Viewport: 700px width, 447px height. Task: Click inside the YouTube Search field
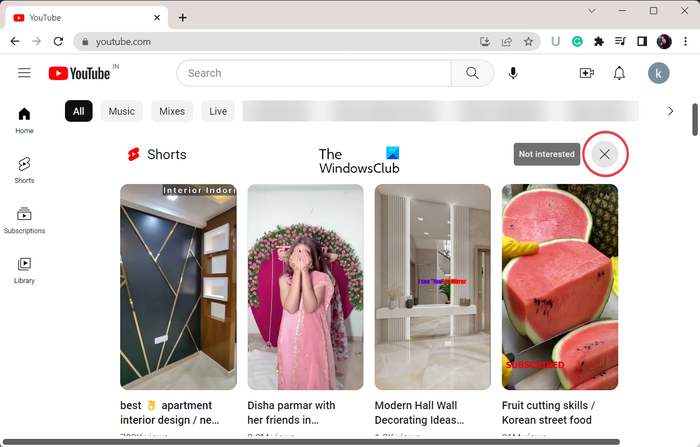(x=314, y=73)
